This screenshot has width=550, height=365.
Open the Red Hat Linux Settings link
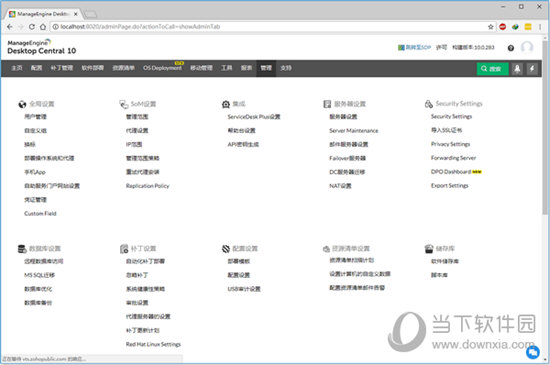[x=153, y=344]
